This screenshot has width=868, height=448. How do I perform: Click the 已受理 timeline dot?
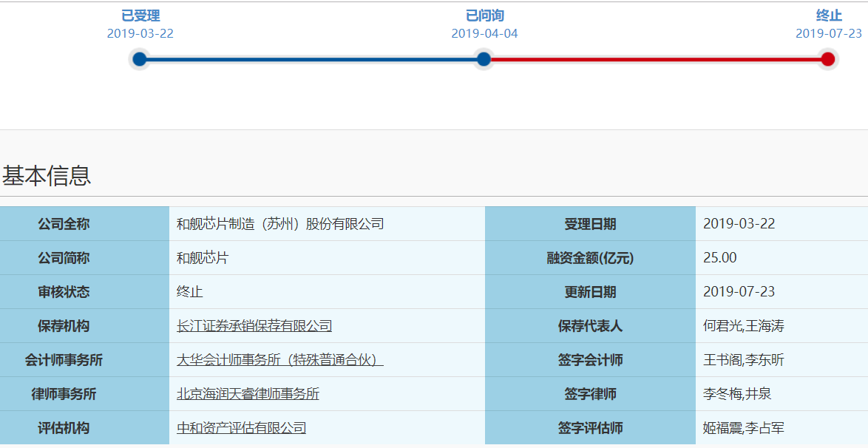pyautogui.click(x=140, y=59)
